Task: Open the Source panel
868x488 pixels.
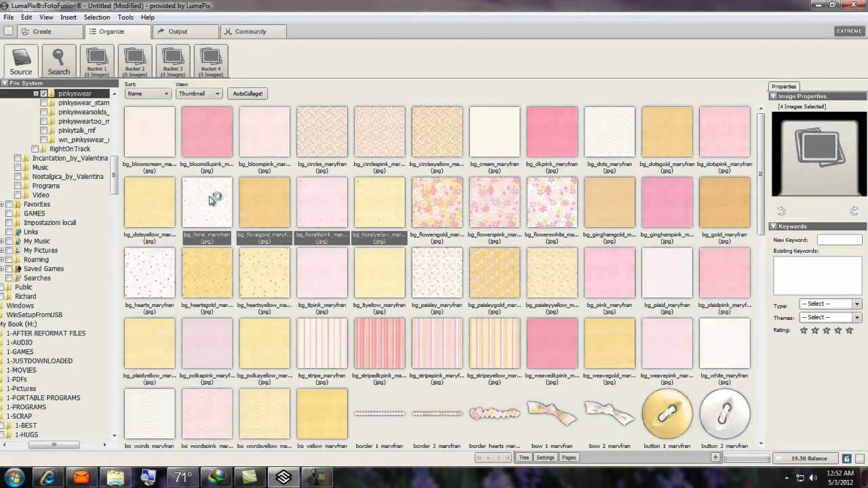Action: tap(20, 61)
